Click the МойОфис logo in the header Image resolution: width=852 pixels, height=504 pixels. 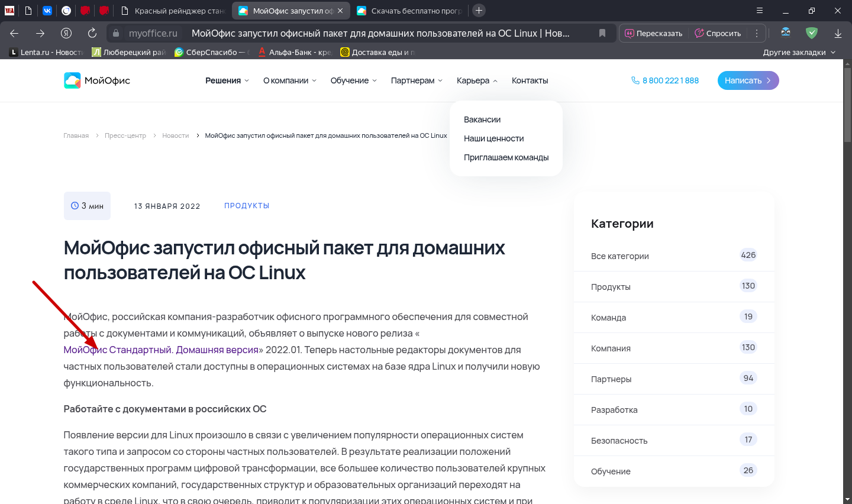coord(97,80)
